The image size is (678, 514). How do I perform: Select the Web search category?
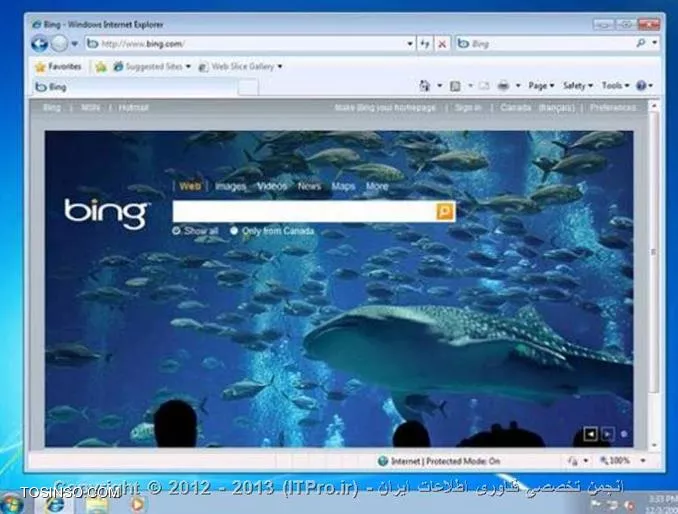(x=190, y=186)
